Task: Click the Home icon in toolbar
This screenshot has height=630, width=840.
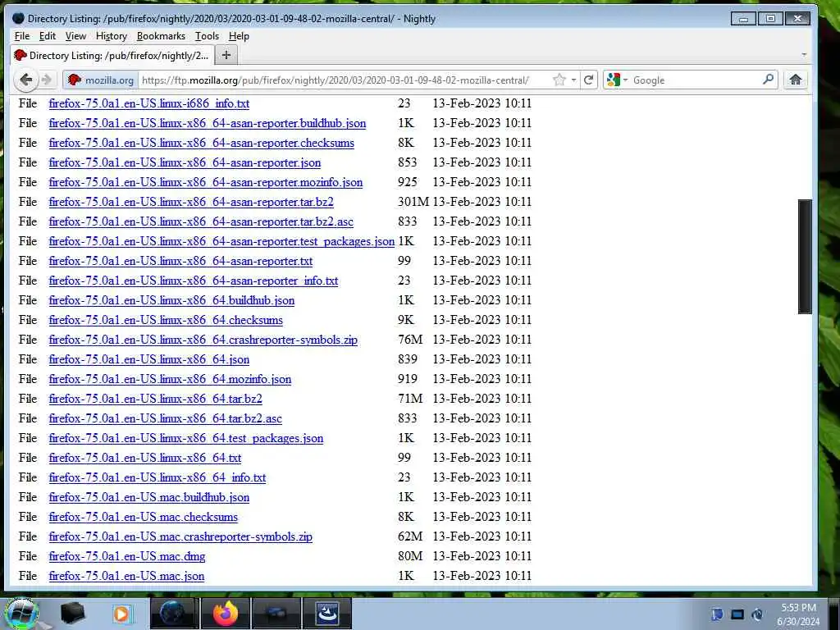Action: 796,80
